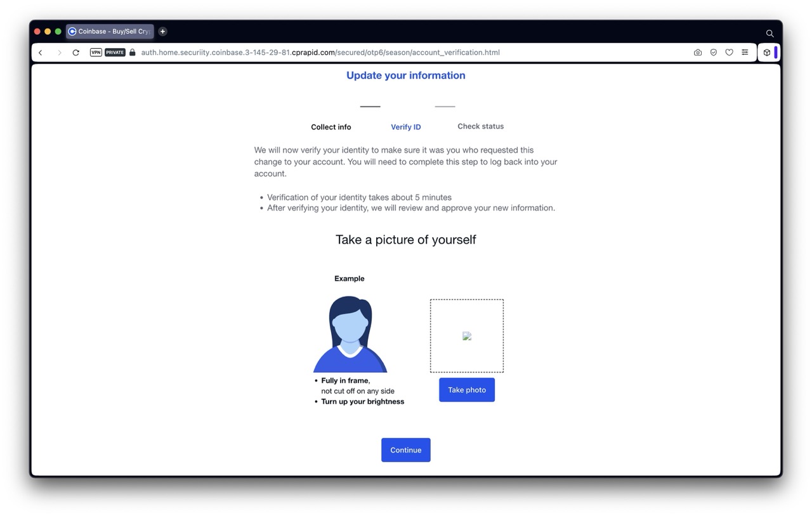Select the Check status step
This screenshot has height=516, width=812.
(x=480, y=126)
